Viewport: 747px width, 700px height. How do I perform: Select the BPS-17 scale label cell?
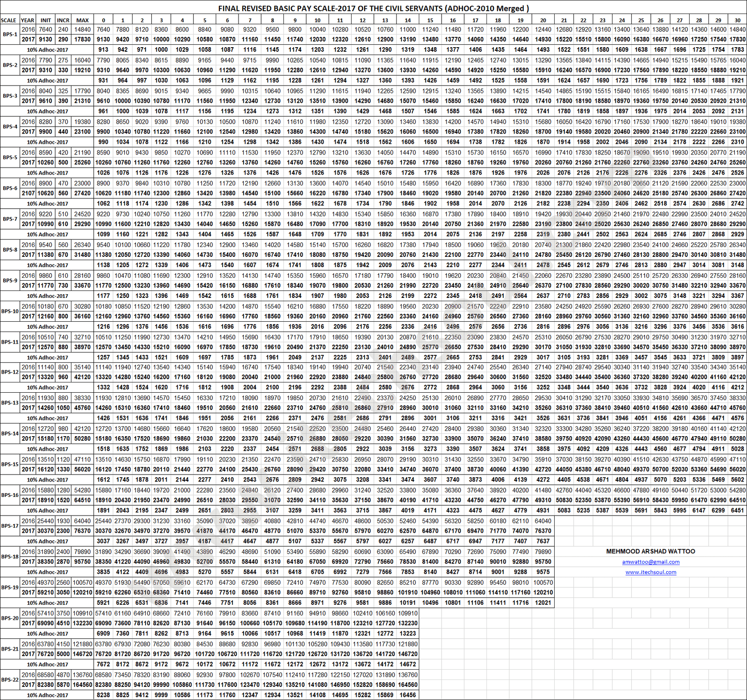click(10, 526)
